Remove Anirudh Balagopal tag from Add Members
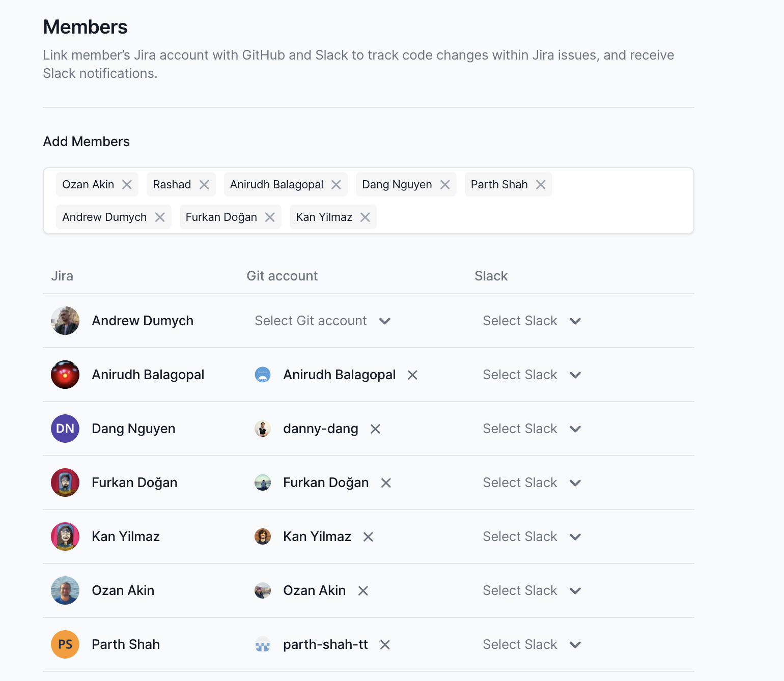 (x=336, y=185)
